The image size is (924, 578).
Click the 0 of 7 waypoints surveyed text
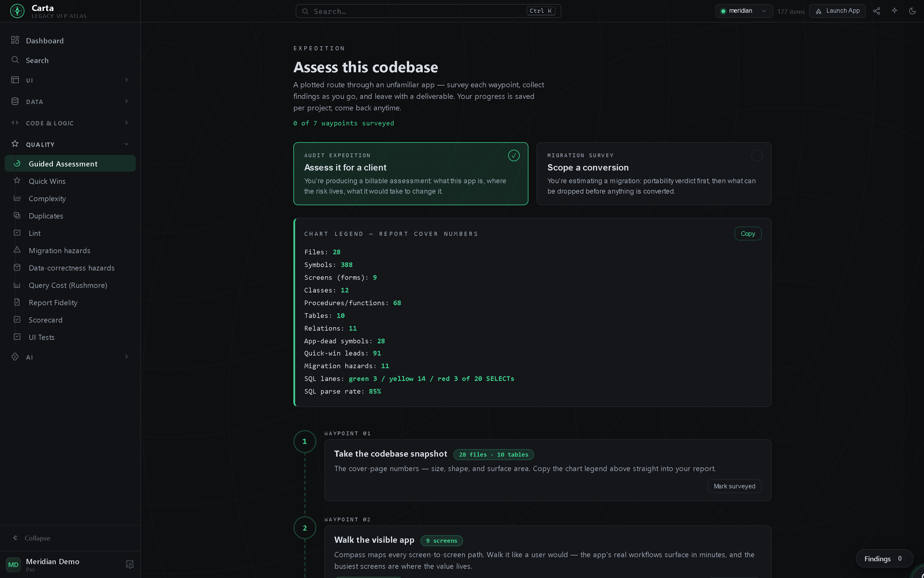344,123
